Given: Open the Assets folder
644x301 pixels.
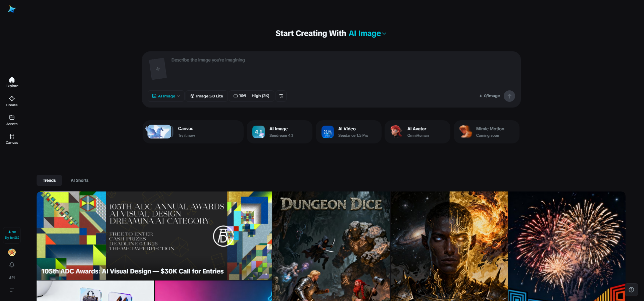Looking at the screenshot, I should pyautogui.click(x=12, y=120).
